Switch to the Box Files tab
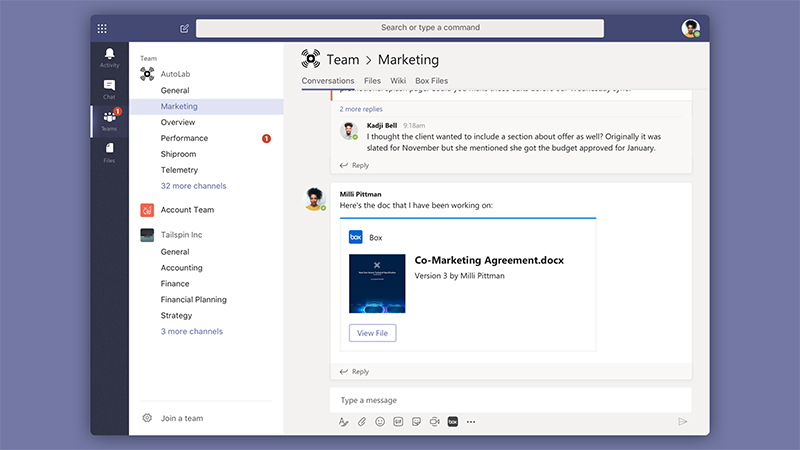Viewport: 800px width, 450px height. click(432, 81)
